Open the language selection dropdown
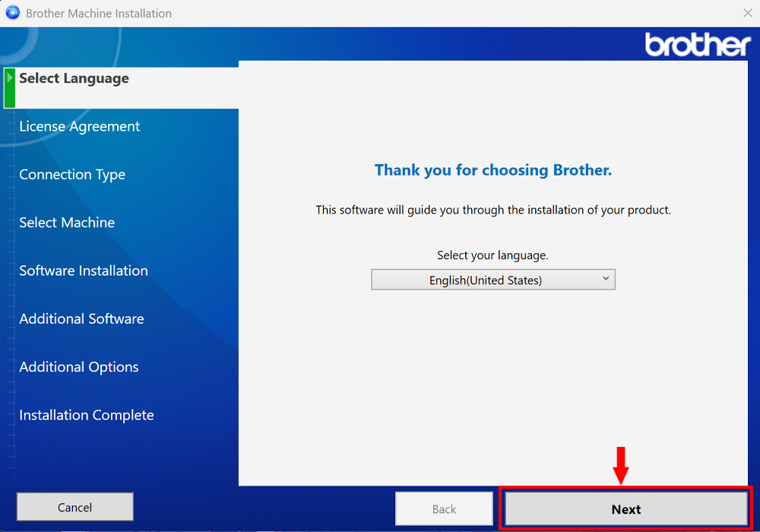 coord(493,280)
